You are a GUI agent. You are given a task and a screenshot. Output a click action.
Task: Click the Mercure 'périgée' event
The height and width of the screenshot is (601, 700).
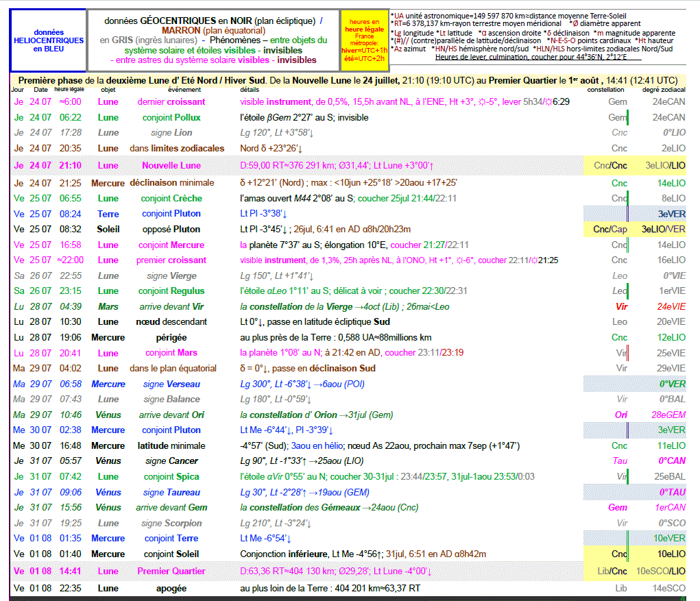[x=171, y=337]
